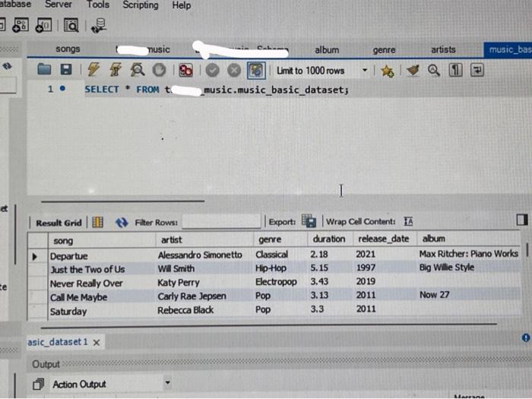
Task: Open the Help menu
Action: click(181, 5)
